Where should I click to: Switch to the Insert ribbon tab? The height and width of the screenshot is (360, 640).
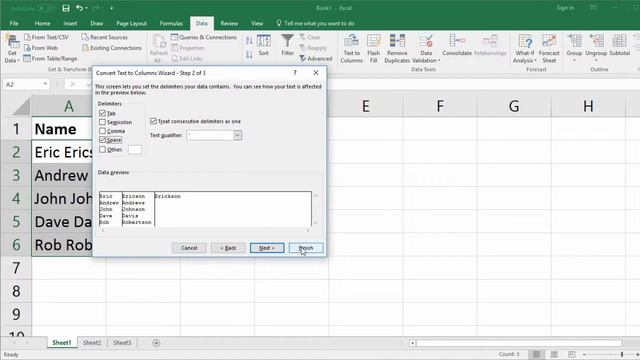(70, 23)
